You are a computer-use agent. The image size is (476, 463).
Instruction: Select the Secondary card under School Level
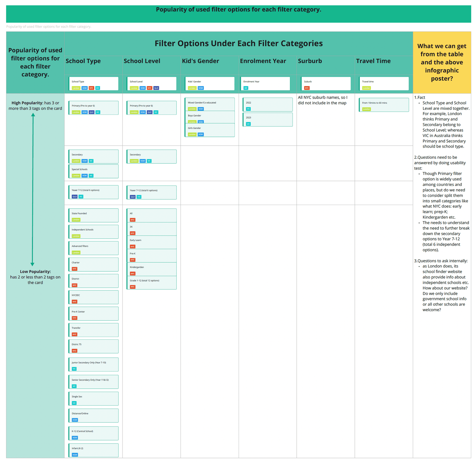(152, 157)
